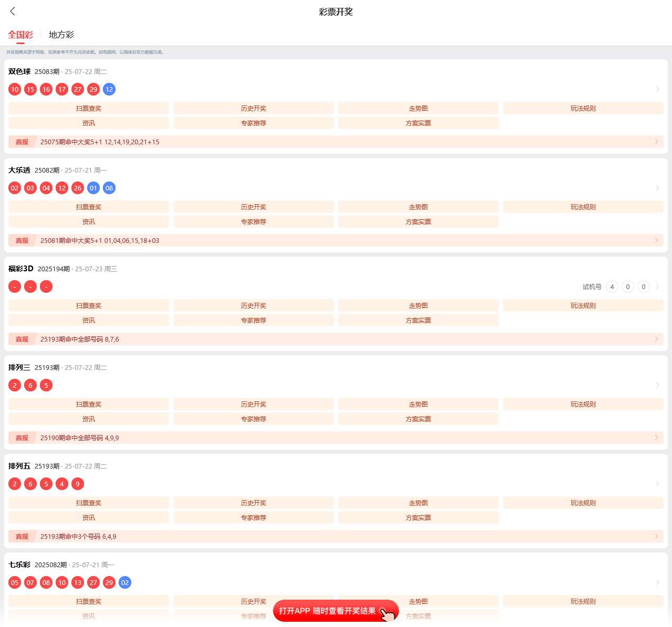This screenshot has width=672, height=627.
Task: Click 扫票查奖 in the 双色球 section
Action: coord(89,108)
